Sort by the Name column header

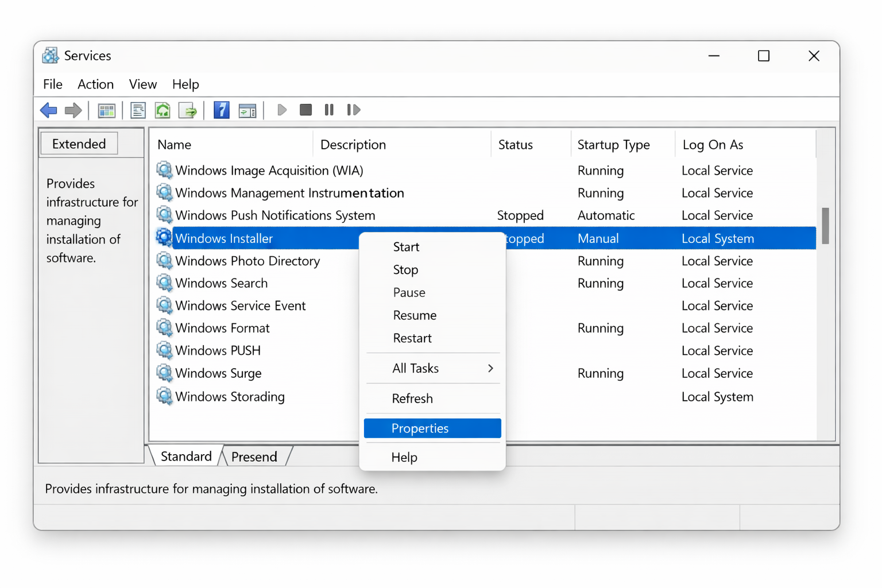pos(232,145)
